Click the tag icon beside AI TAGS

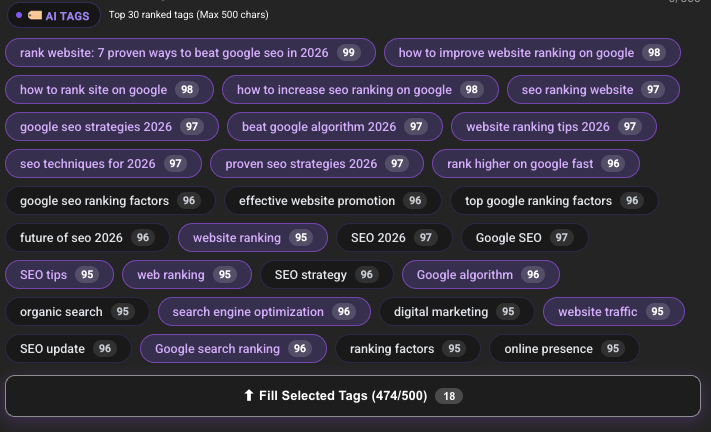click(35, 15)
